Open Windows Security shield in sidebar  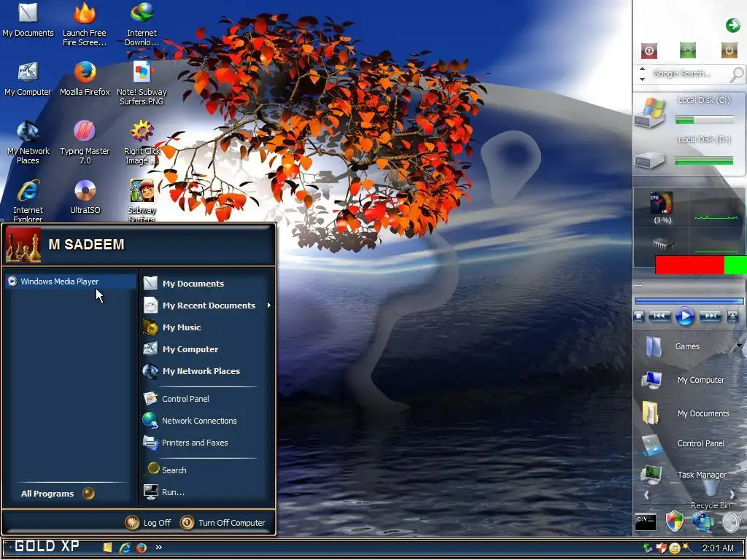pos(675,521)
